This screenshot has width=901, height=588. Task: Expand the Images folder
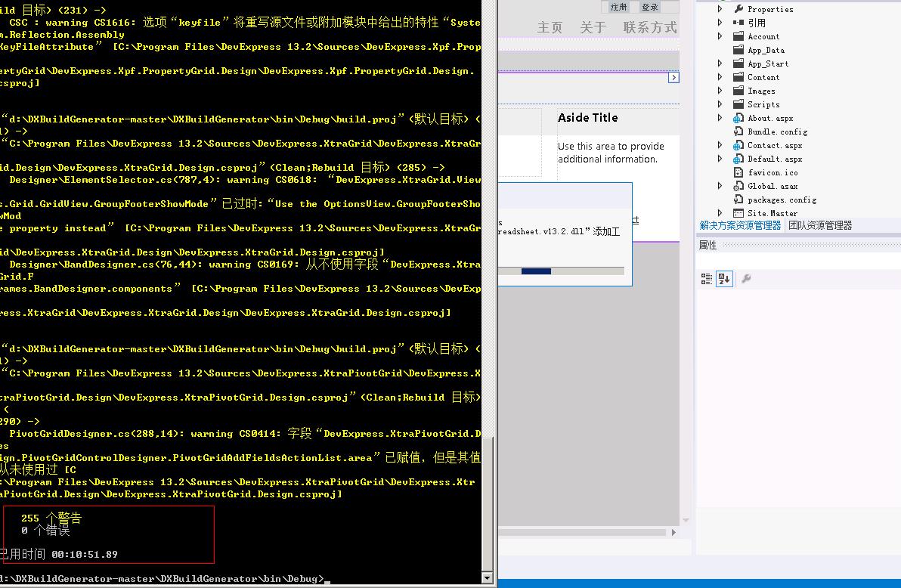720,91
